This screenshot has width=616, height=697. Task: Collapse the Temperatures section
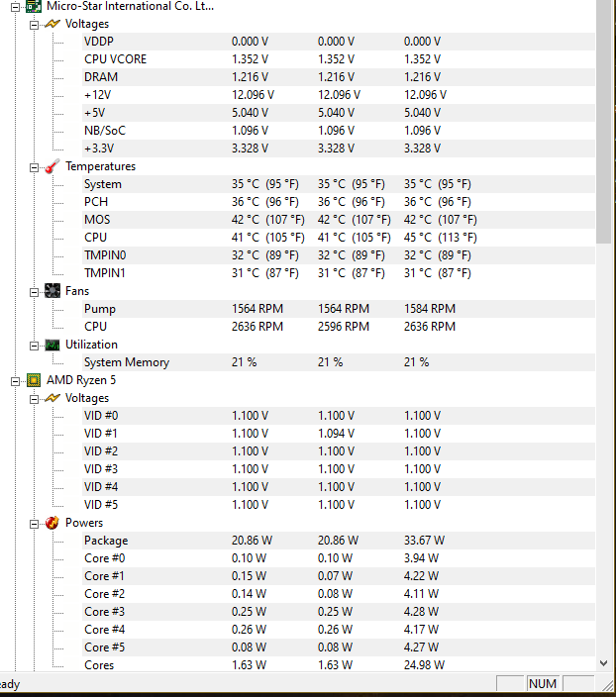point(34,167)
